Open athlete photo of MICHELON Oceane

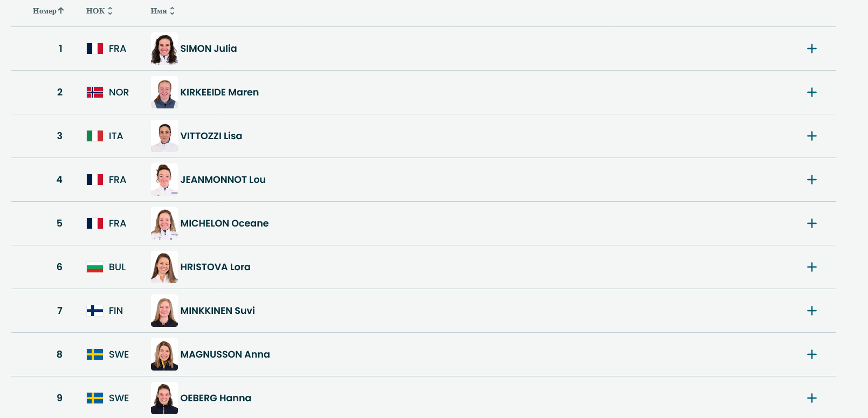(x=164, y=223)
